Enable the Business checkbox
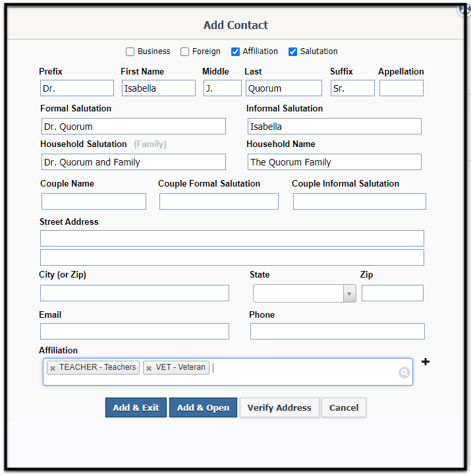The image size is (471, 476). click(x=130, y=51)
